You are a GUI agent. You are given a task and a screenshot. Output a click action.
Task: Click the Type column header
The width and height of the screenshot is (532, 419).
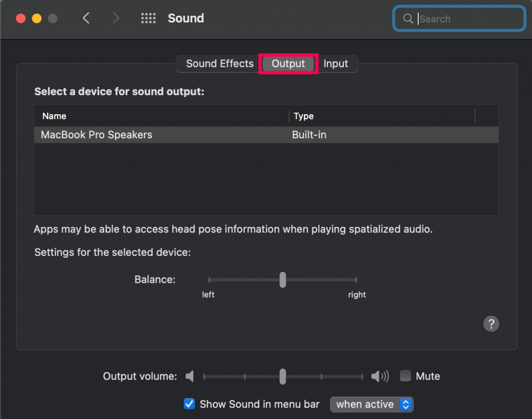pos(304,116)
